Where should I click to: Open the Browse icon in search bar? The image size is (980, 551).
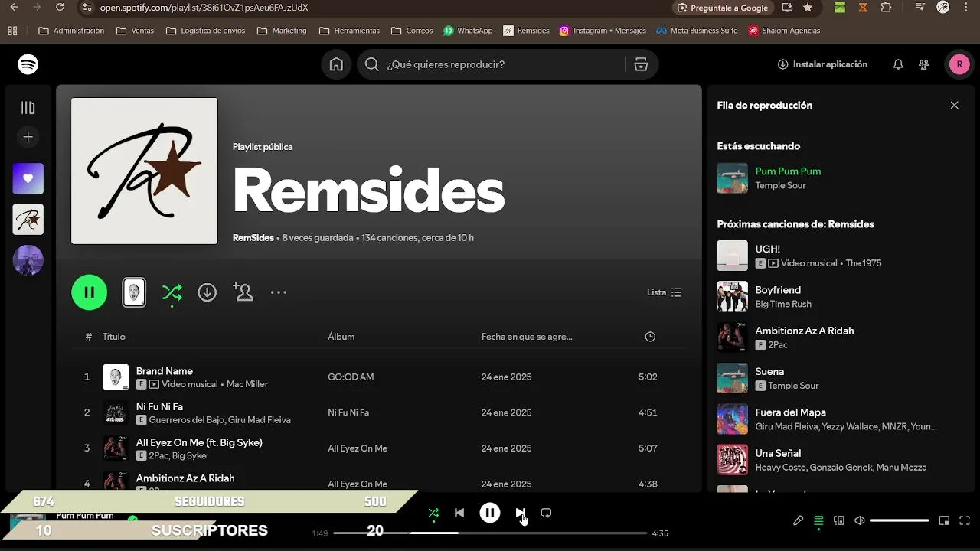click(641, 64)
